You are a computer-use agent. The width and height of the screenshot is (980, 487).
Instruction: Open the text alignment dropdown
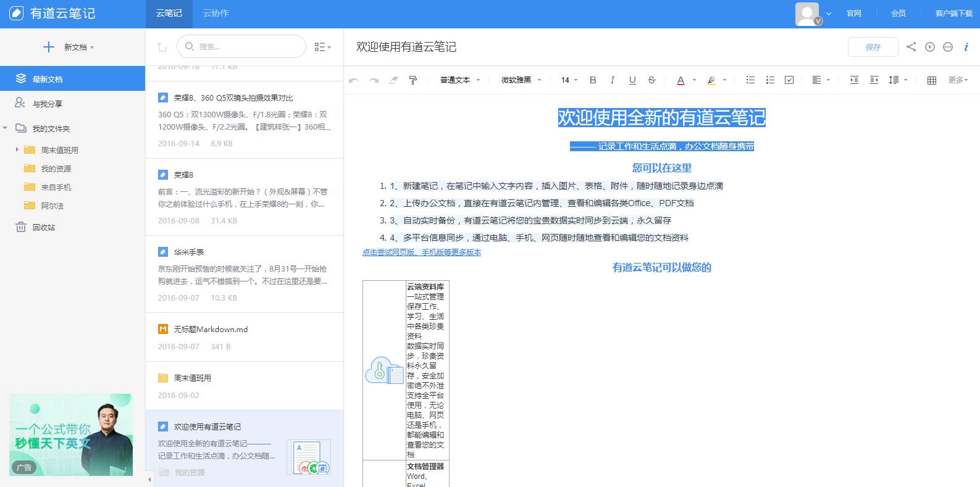point(821,80)
